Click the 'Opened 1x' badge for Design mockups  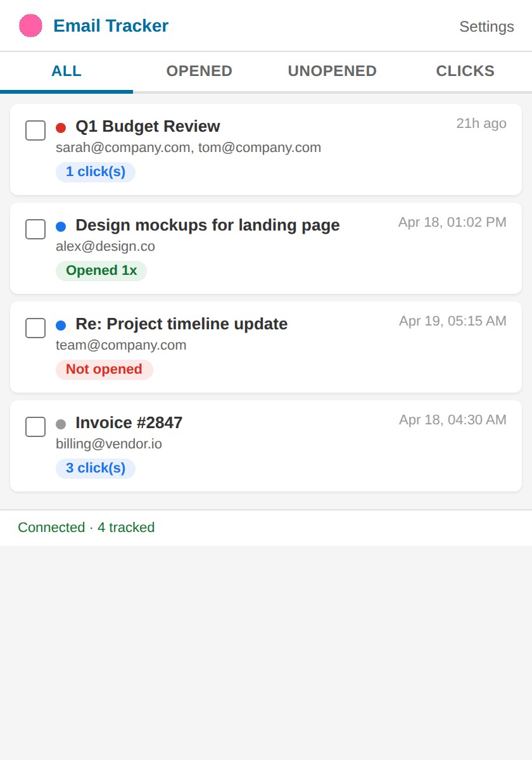[101, 270]
